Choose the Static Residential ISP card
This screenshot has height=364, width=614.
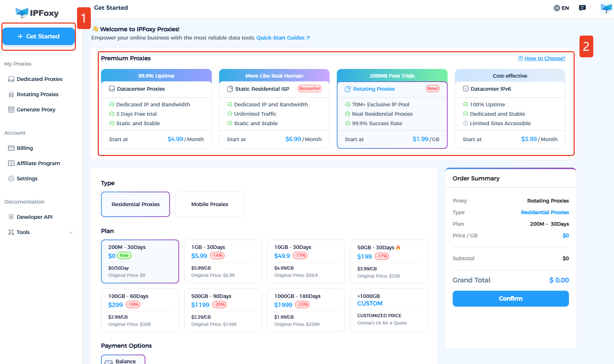[274, 109]
